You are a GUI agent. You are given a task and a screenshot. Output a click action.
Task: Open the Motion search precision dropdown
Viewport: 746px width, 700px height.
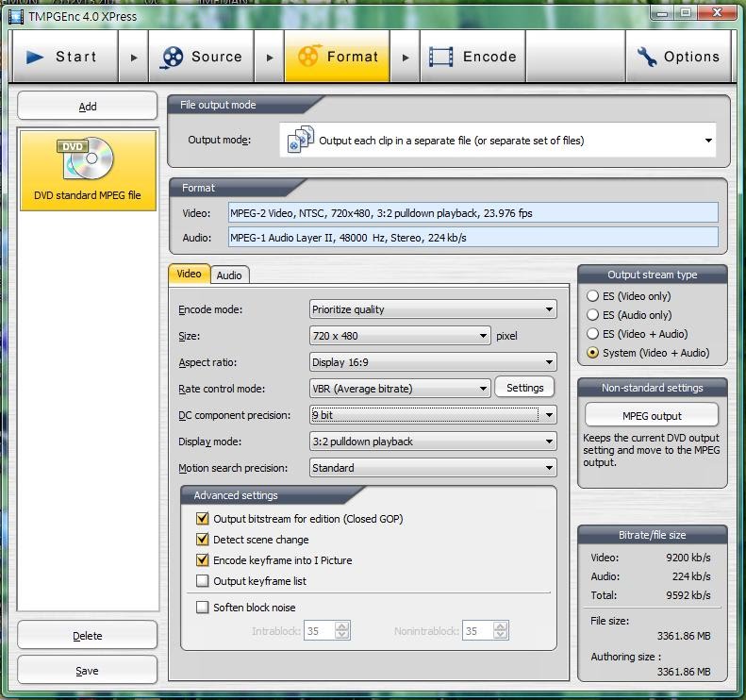click(x=433, y=468)
